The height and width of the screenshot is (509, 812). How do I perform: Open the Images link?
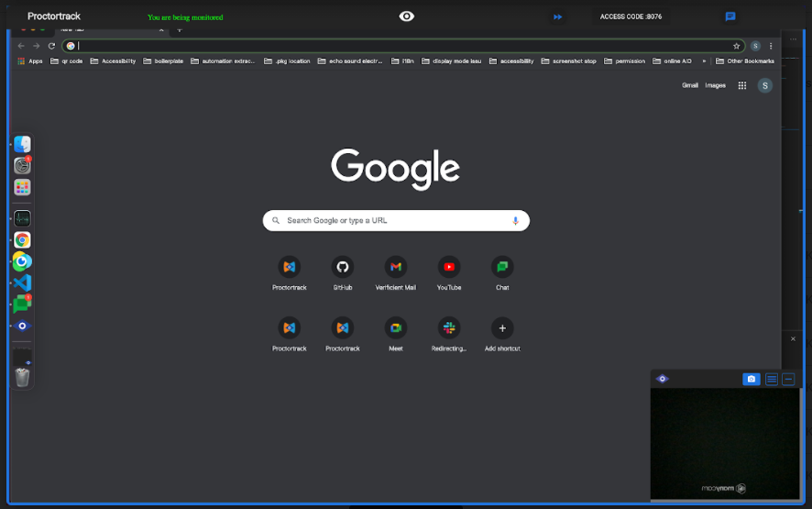point(715,85)
